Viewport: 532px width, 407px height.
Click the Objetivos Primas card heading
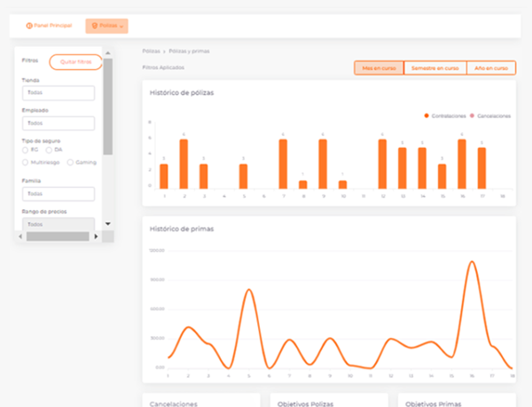tap(434, 404)
